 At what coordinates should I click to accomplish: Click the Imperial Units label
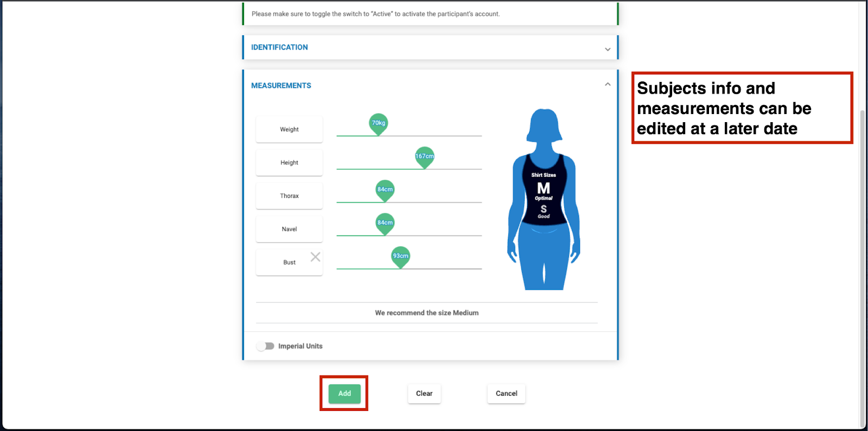300,346
